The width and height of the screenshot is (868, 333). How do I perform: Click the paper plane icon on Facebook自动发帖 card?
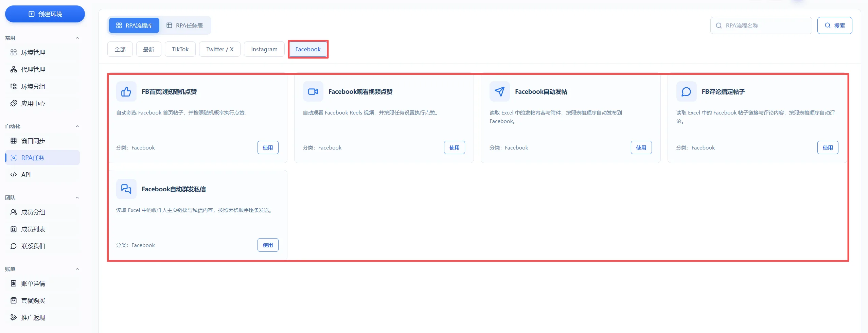pyautogui.click(x=499, y=91)
